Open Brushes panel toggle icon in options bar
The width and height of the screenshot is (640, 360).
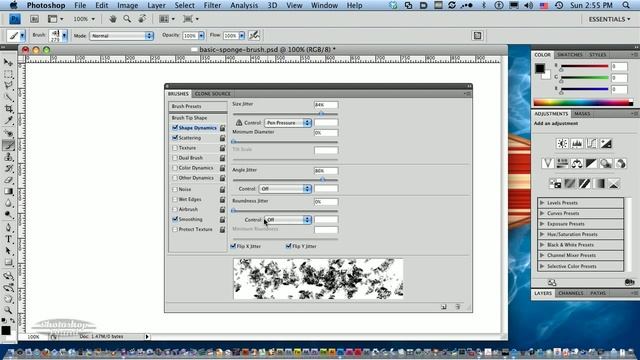(477, 36)
